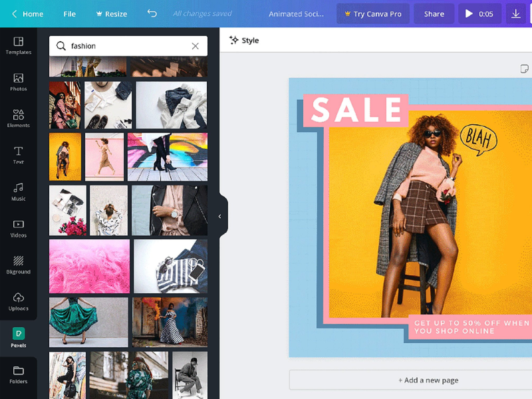The image size is (532, 399).
Task: Open the Elements sidebar panel
Action: (18, 118)
